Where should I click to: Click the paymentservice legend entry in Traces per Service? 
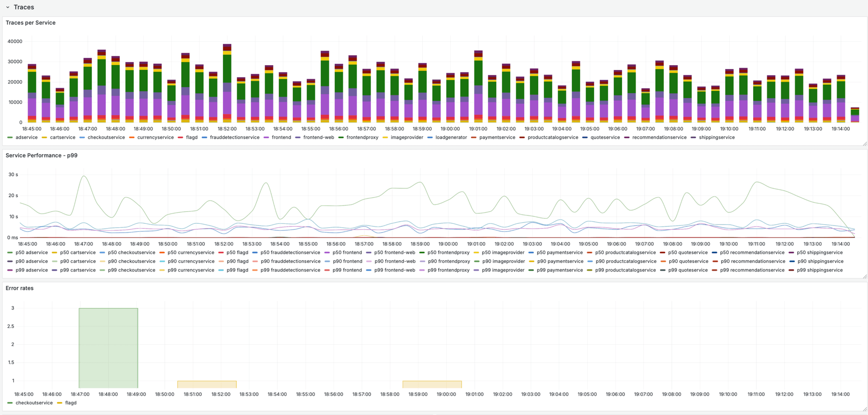[497, 137]
